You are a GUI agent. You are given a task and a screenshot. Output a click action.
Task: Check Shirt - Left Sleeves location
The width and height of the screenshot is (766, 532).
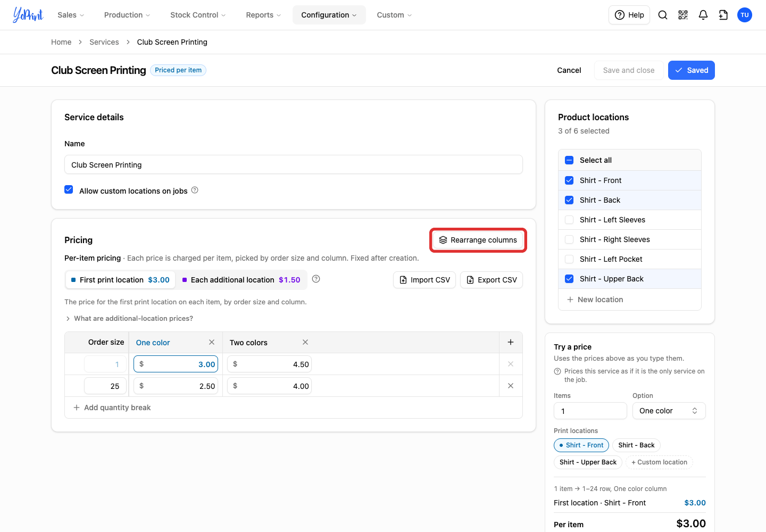click(x=569, y=220)
